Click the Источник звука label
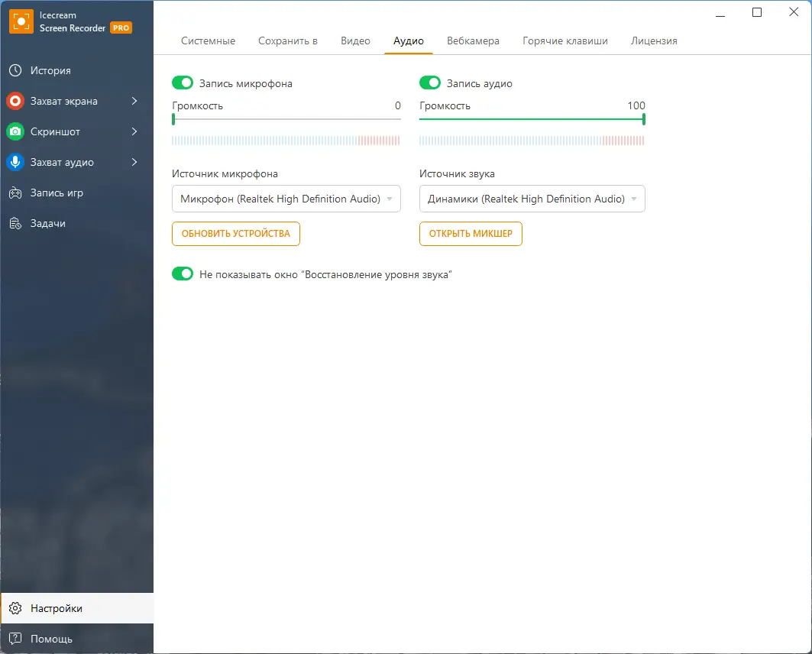 (x=457, y=174)
